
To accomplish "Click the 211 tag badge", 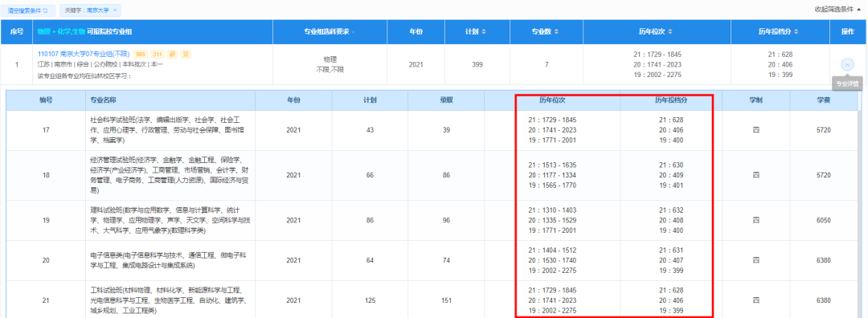I will click(158, 54).
